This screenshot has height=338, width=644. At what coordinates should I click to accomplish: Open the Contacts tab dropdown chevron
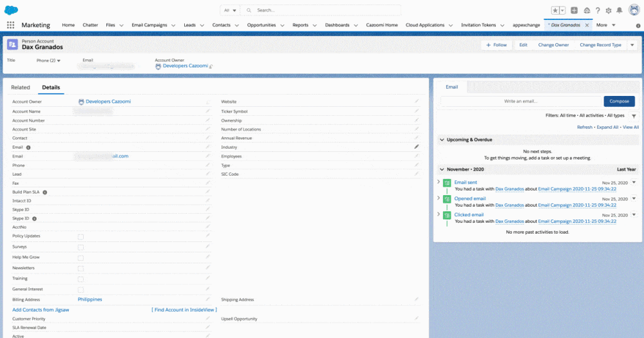click(236, 26)
